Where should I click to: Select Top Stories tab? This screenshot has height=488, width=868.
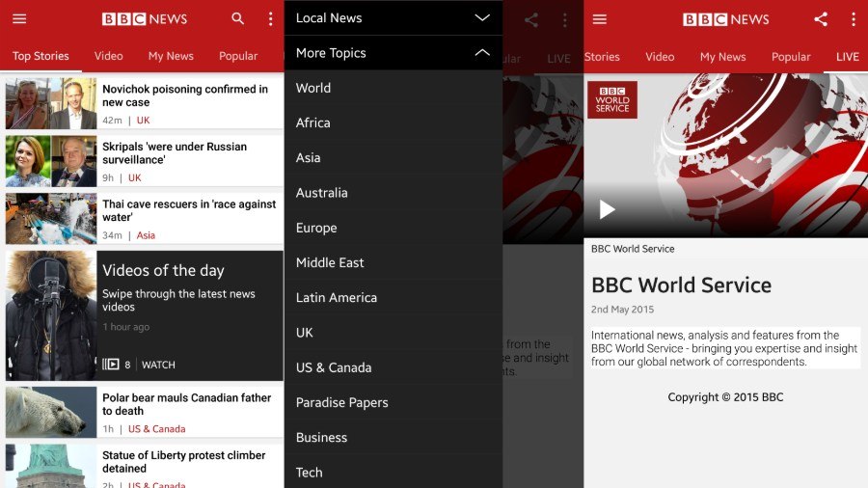41,56
